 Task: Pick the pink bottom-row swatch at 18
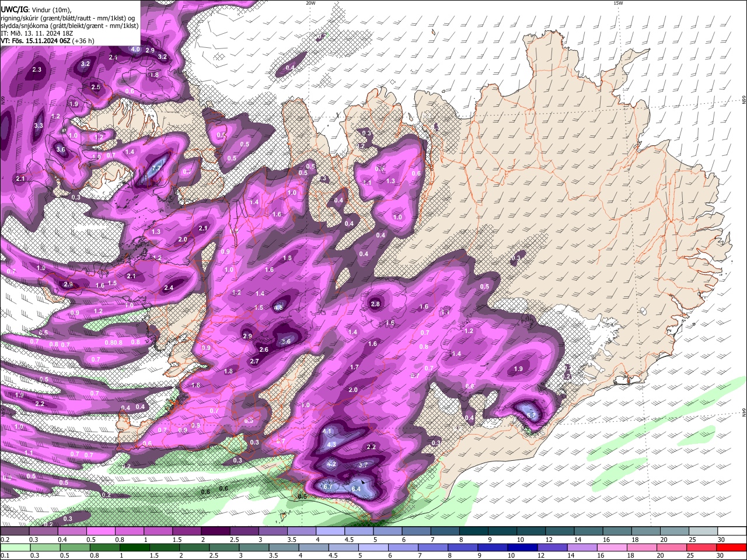coord(641,548)
